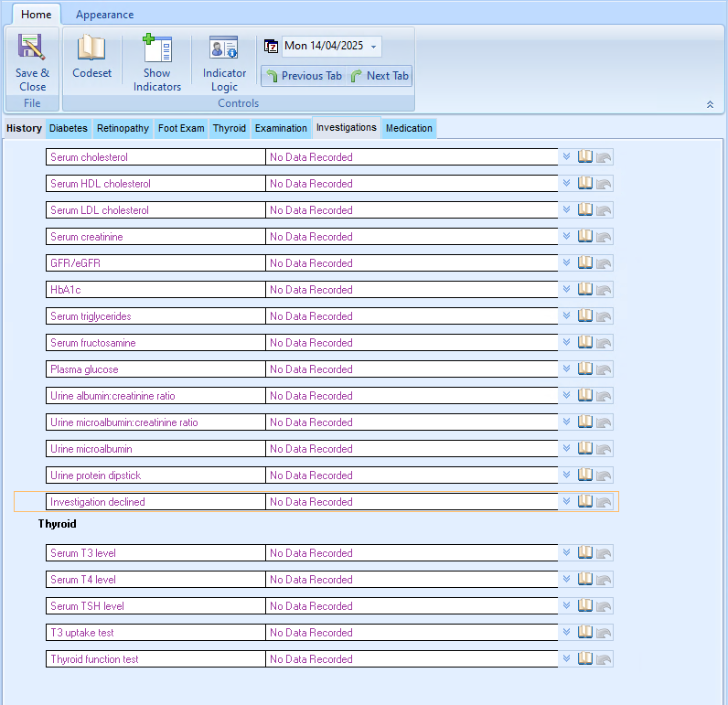This screenshot has height=705, width=728.
Task: Click undo arrow on Urine microalbumin:creatinine ratio row
Action: (x=604, y=422)
